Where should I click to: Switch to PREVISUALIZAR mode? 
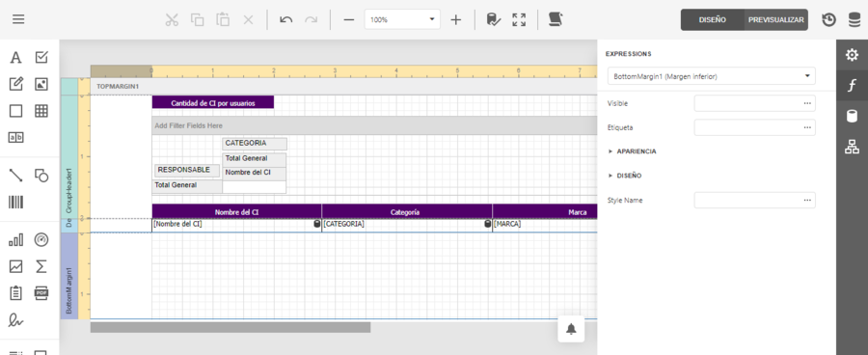tap(775, 20)
